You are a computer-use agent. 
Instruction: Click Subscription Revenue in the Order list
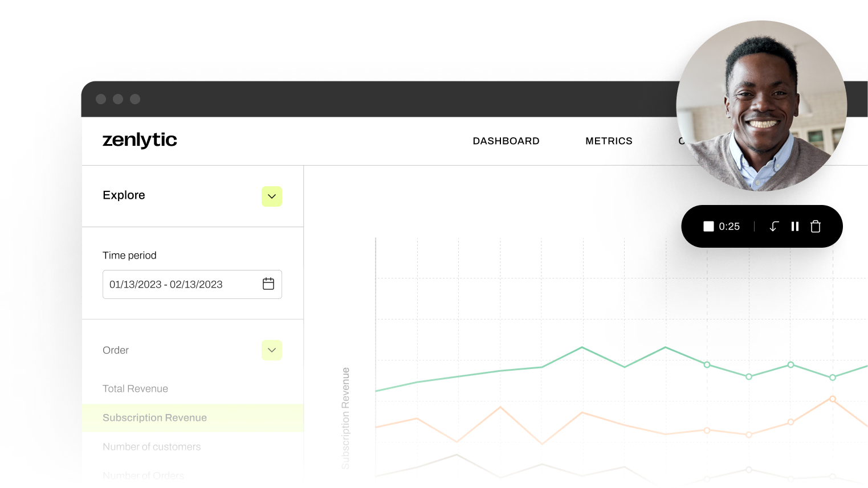click(154, 417)
